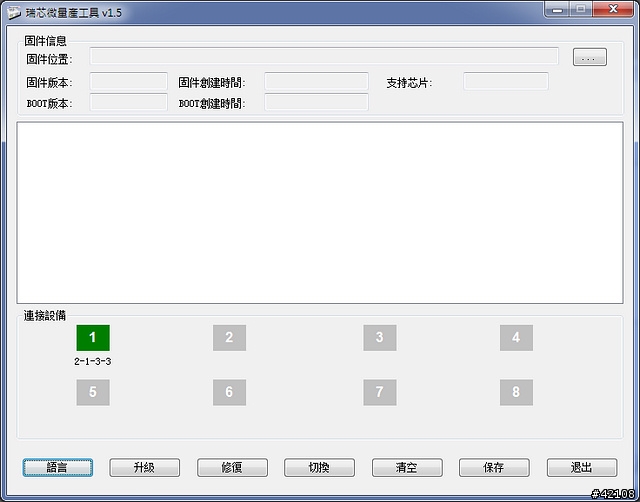This screenshot has height=502, width=640.
Task: Select device slot 3
Action: pos(380,338)
